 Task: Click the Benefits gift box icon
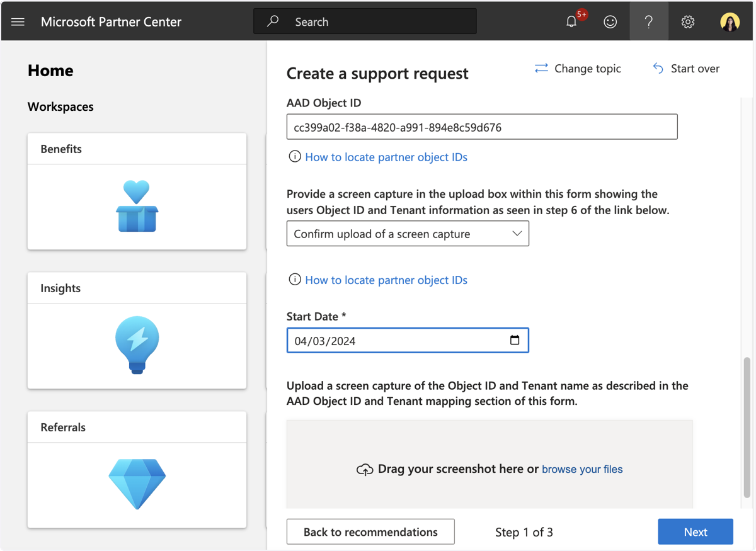click(x=137, y=206)
